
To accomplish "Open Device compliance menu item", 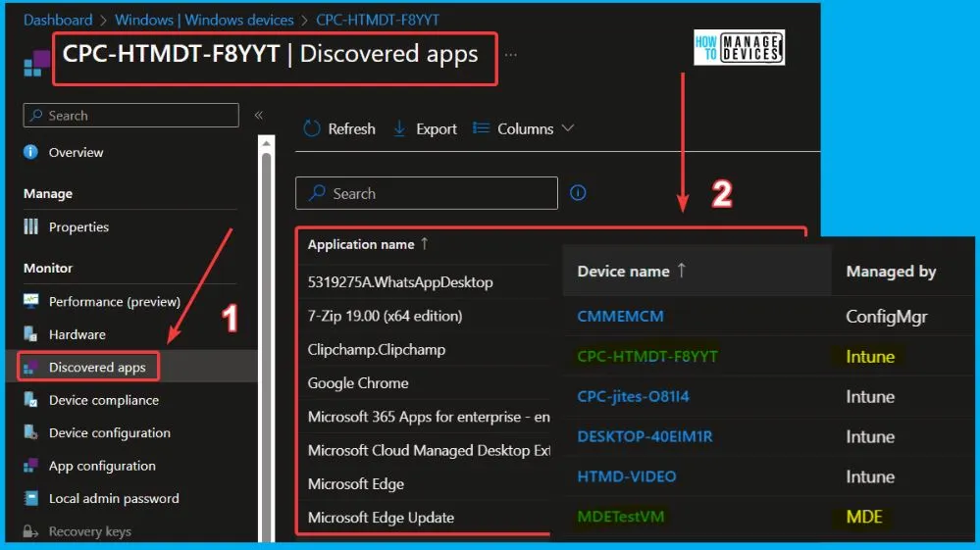I will [104, 400].
